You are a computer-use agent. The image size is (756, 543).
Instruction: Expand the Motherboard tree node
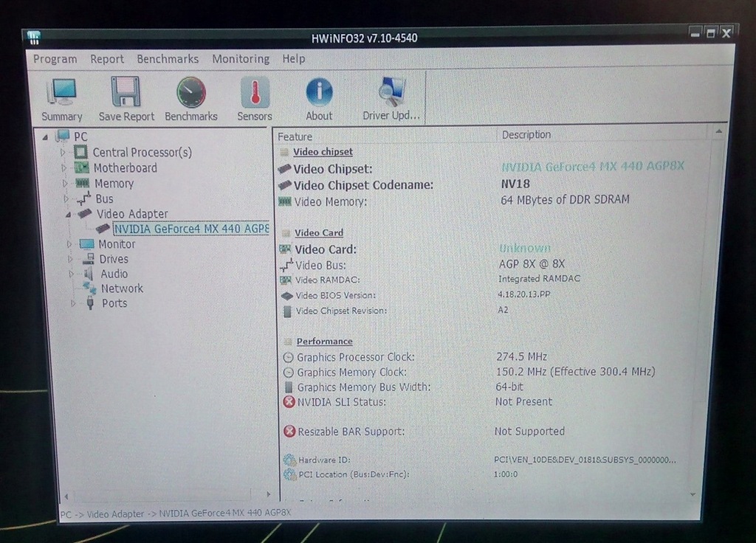click(x=63, y=168)
